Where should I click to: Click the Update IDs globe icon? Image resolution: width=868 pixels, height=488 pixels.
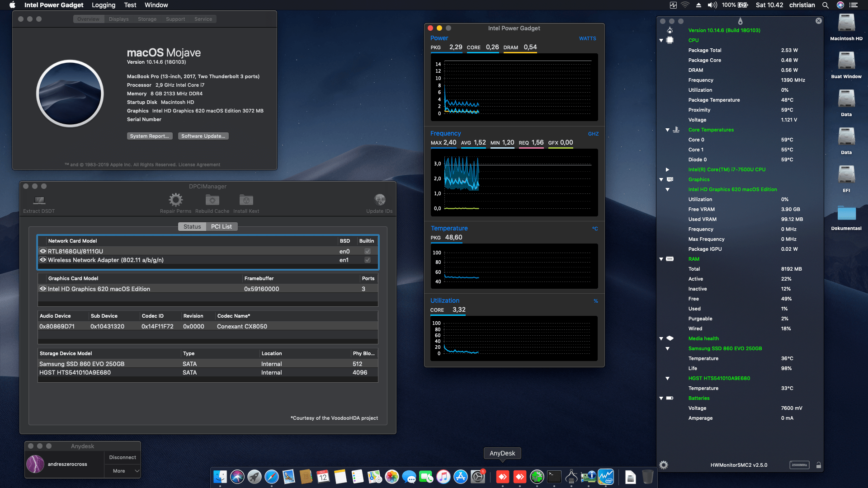point(379,200)
